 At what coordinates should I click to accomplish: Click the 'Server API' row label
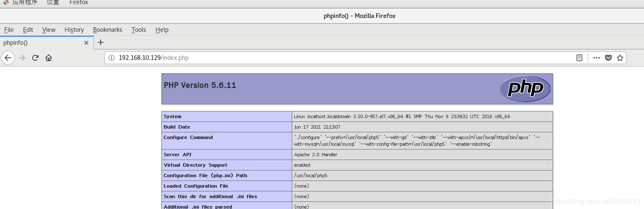(x=177, y=155)
